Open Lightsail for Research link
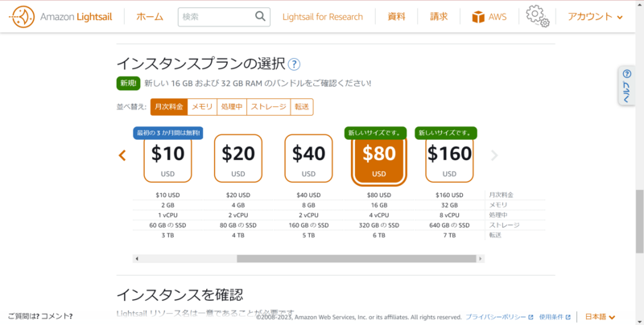 [x=323, y=17]
